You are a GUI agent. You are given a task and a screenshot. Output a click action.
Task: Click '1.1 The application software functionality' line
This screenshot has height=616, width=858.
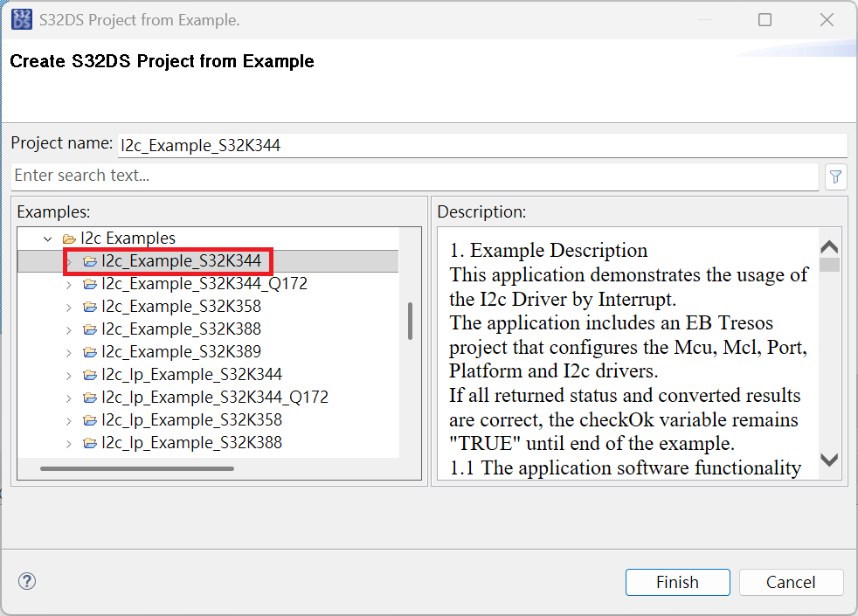coord(626,468)
